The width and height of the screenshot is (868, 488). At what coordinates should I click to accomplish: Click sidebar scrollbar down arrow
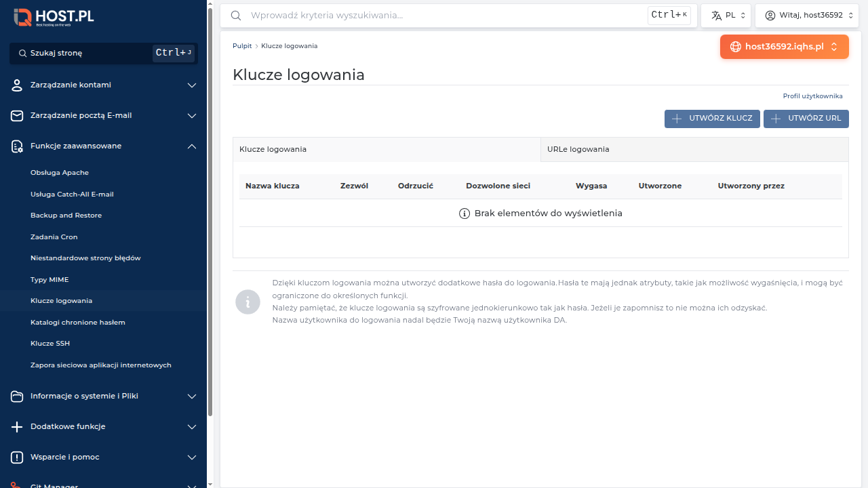(x=210, y=484)
